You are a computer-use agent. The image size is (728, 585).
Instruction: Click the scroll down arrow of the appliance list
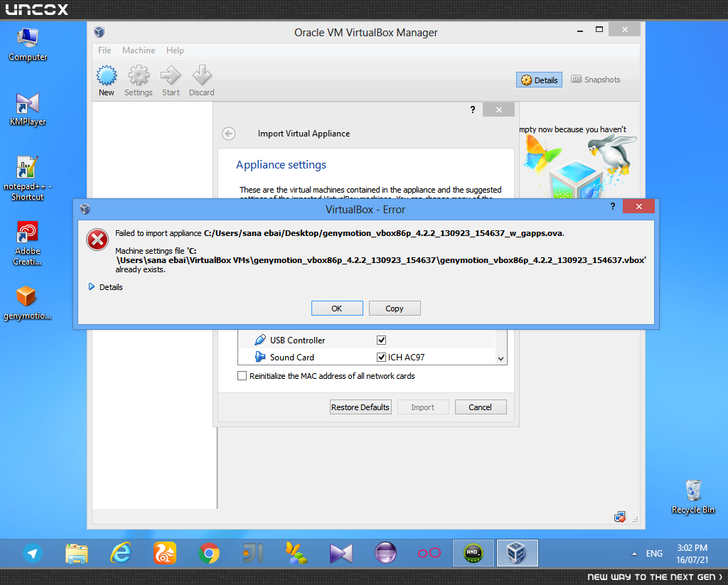(501, 358)
